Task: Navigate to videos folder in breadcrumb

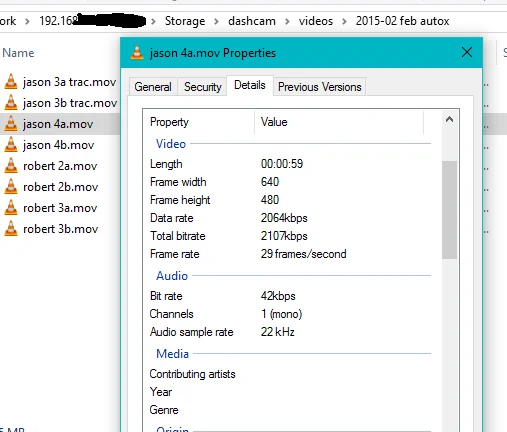Action: click(x=316, y=21)
